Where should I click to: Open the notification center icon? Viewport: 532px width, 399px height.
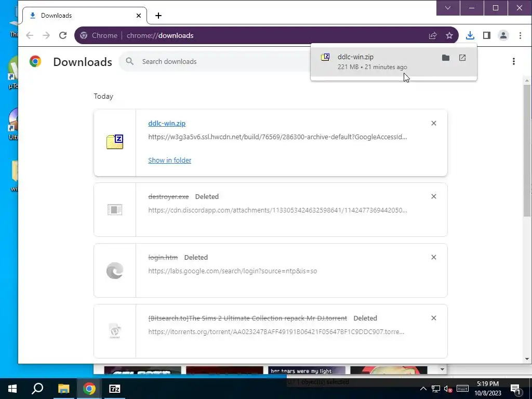pos(516,389)
